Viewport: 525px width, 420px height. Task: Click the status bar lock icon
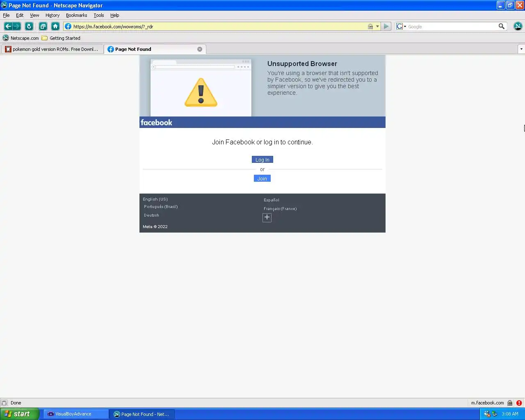(x=510, y=403)
